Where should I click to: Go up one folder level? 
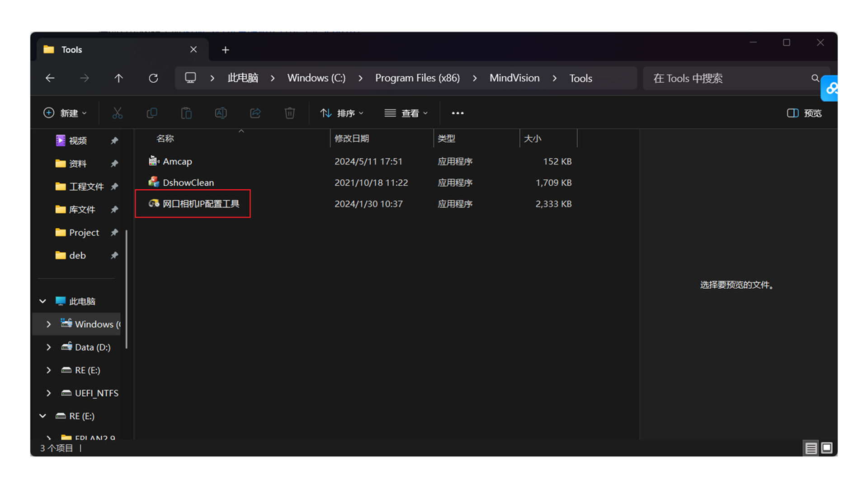(x=118, y=78)
